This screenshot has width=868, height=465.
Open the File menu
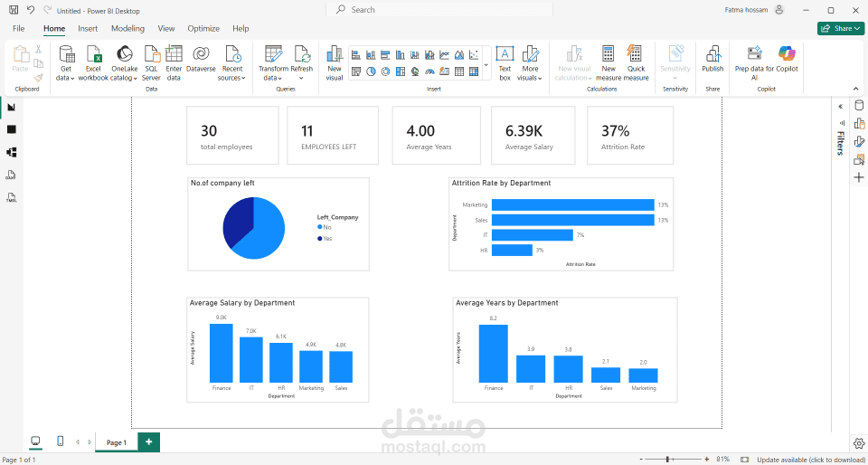19,28
